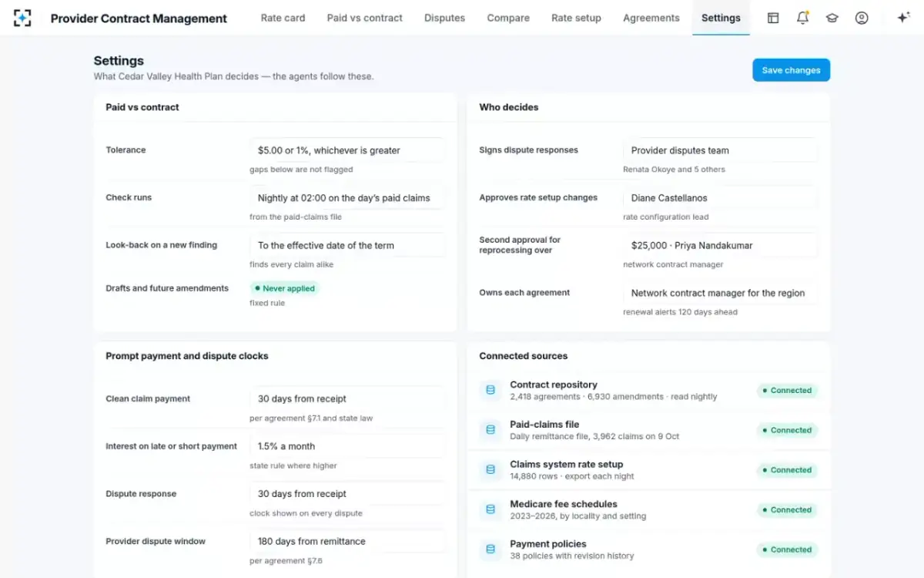Click the Approves rate setup changes field
Viewport: 924px width, 578px height.
[720, 198]
